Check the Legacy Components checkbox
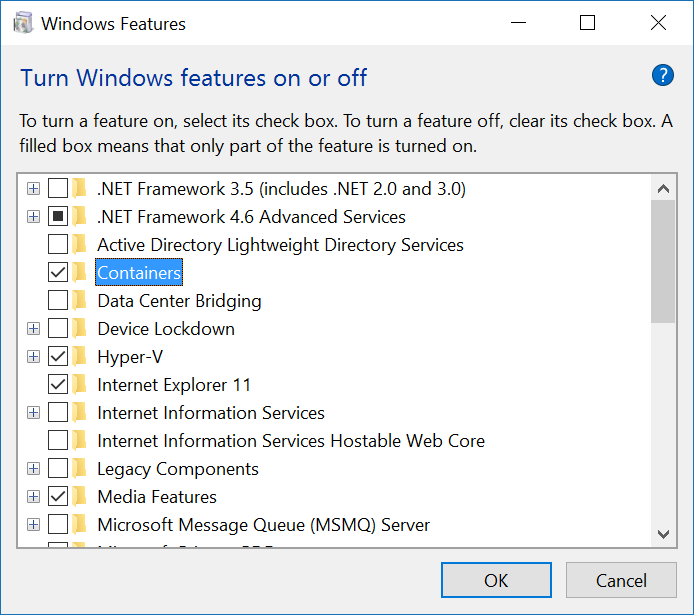The width and height of the screenshot is (694, 615). [58, 469]
